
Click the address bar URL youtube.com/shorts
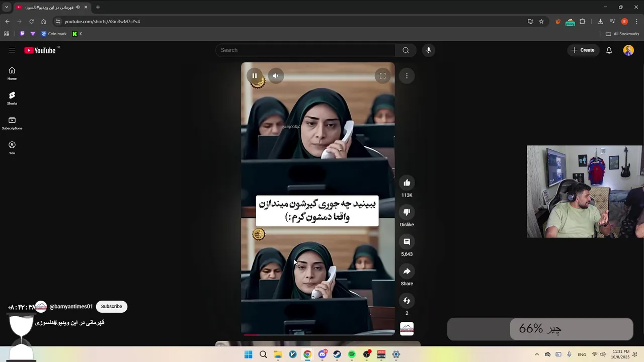click(102, 22)
